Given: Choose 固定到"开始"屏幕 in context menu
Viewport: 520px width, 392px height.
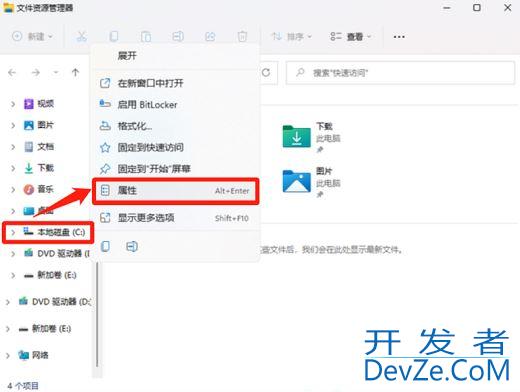Looking at the screenshot, I should (176, 169).
